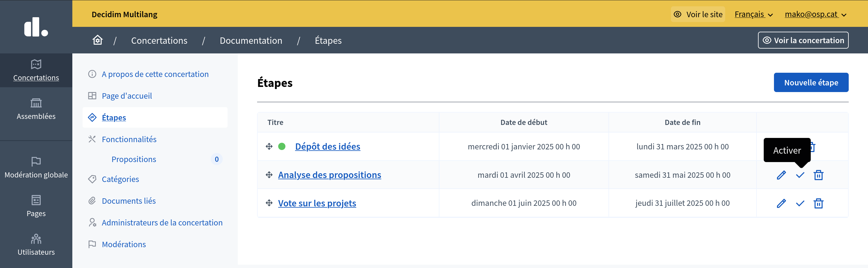The height and width of the screenshot is (268, 868).
Task: Click the Voir le site button
Action: [x=698, y=14]
